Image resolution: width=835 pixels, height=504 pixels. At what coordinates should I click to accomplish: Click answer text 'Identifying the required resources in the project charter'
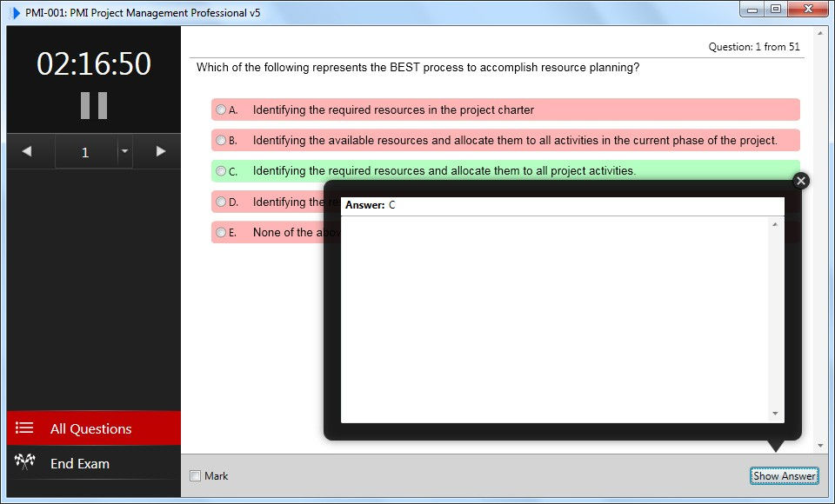tap(393, 109)
